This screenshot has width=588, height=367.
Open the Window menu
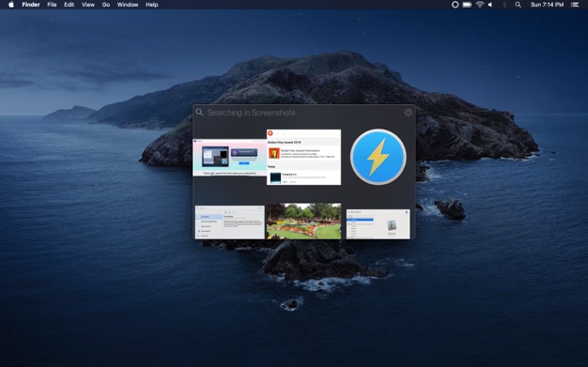coord(128,5)
